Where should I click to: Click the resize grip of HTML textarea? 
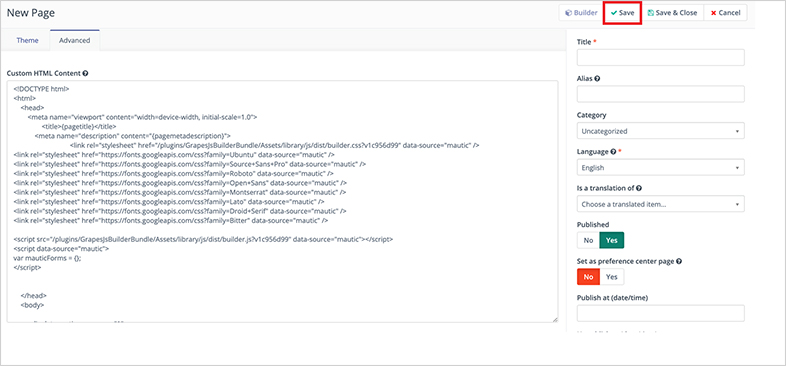[x=555, y=319]
